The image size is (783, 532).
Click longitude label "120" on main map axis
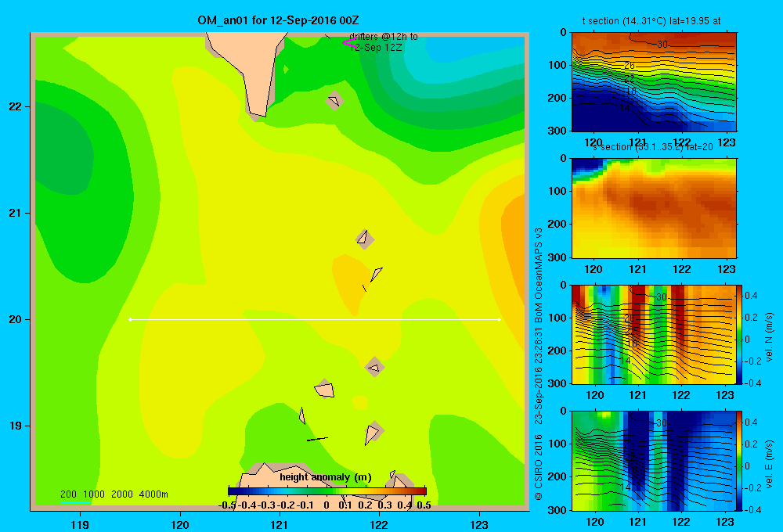pos(180,524)
